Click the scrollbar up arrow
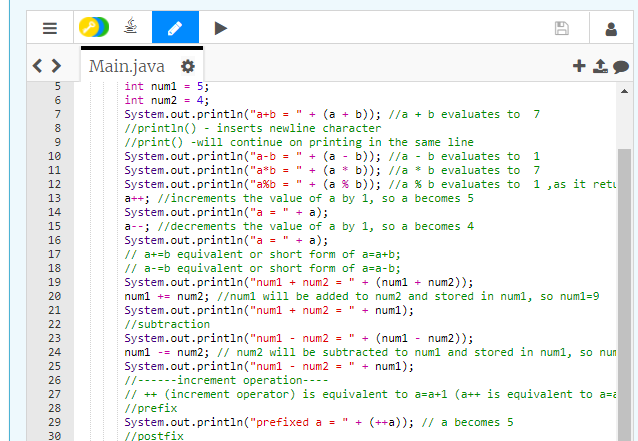 click(624, 91)
